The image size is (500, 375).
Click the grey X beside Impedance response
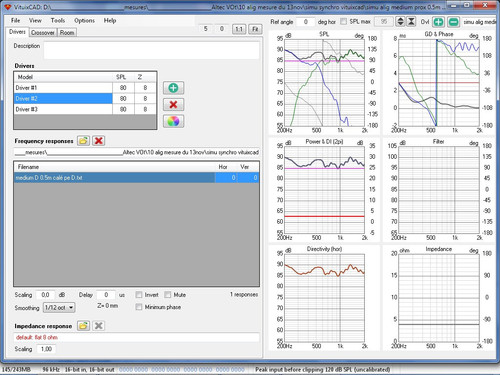pos(98,326)
